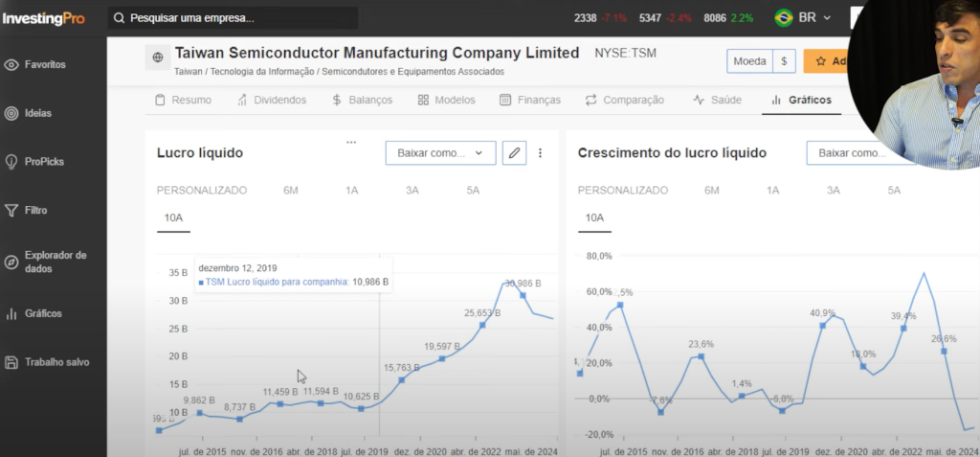Select 1A range on Lucro líquido chart
Viewport: 980px width, 457px height.
[352, 191]
